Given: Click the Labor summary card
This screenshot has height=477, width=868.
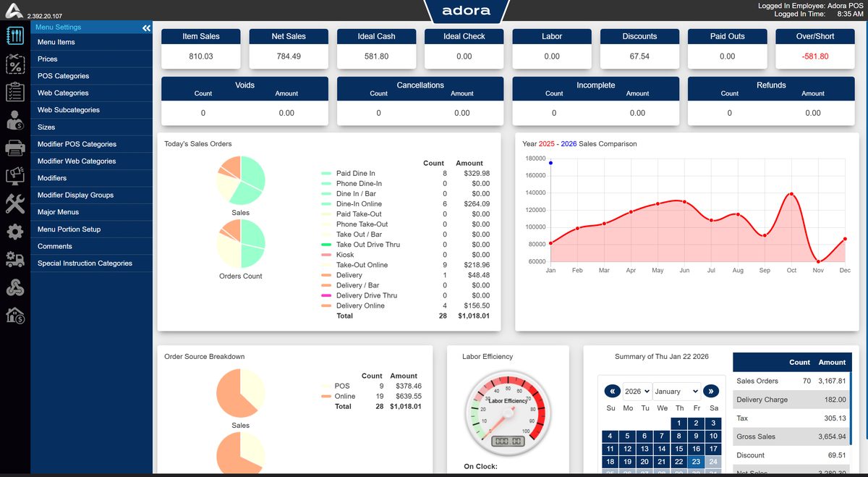Looking at the screenshot, I should click(552, 48).
